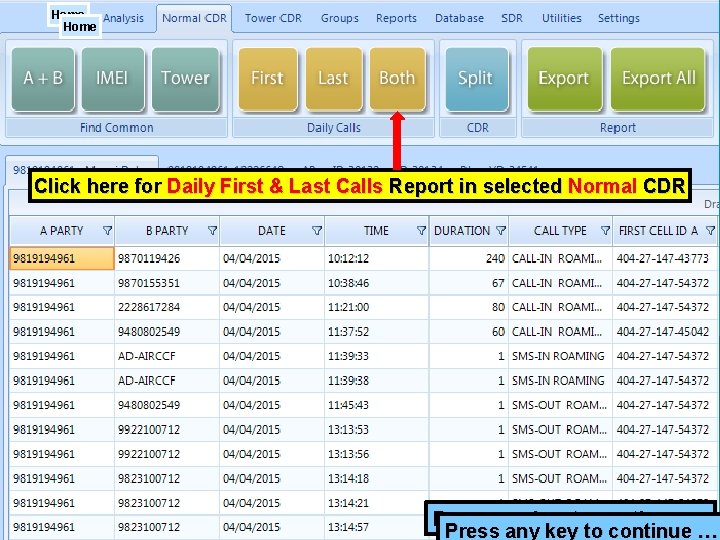Screen dimensions: 720x540
Task: Select the call type cell in the 11:45:43 row
Action: [x=560, y=405]
